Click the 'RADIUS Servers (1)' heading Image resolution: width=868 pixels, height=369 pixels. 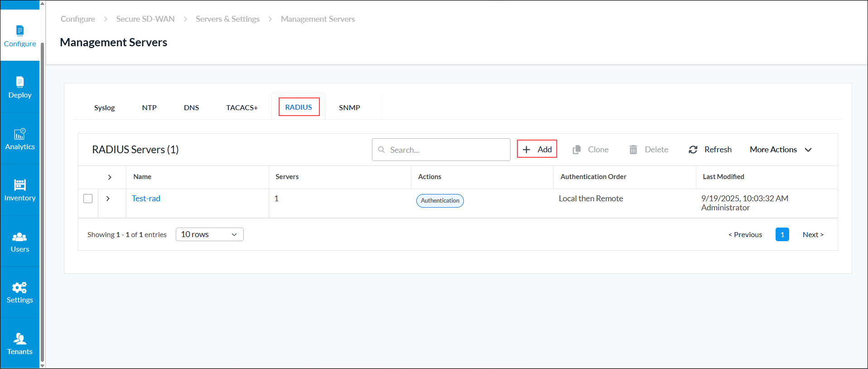tap(135, 150)
